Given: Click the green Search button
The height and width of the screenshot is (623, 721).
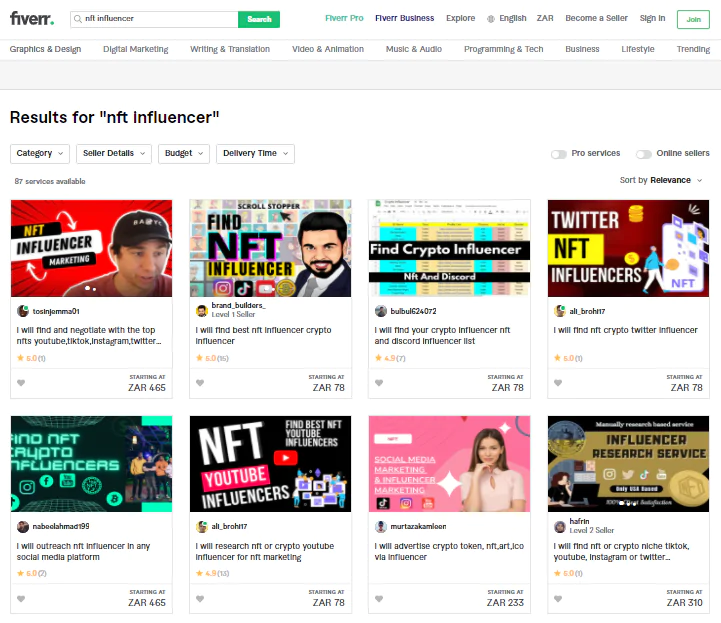Looking at the screenshot, I should click(259, 19).
